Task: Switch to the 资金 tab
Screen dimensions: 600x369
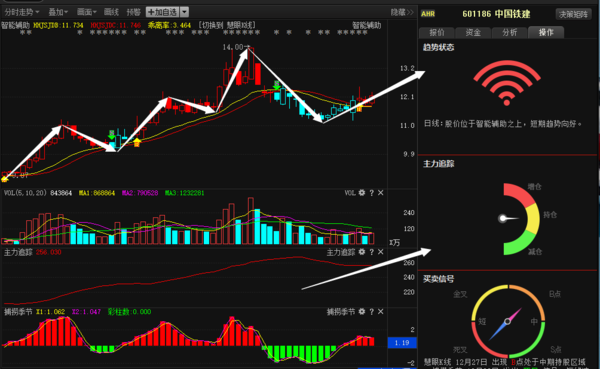Action: [x=473, y=33]
